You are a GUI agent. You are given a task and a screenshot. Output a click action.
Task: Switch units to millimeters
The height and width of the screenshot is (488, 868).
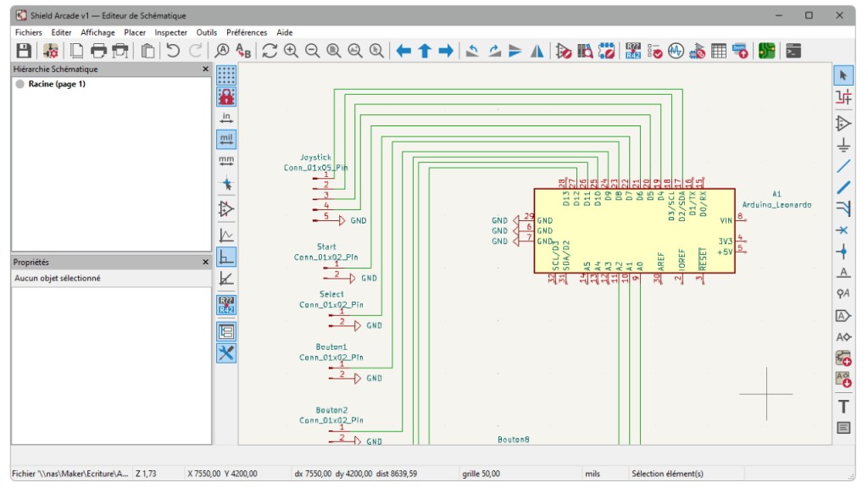[x=226, y=161]
